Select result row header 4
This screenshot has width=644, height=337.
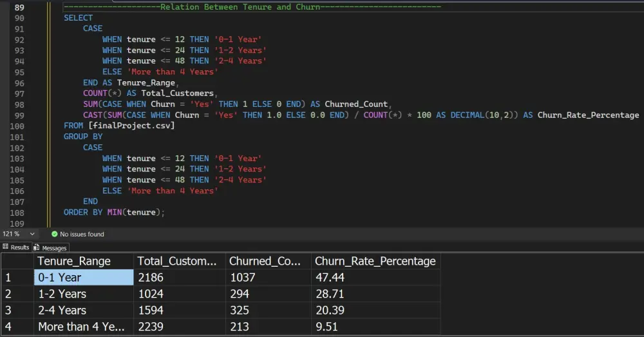click(17, 327)
